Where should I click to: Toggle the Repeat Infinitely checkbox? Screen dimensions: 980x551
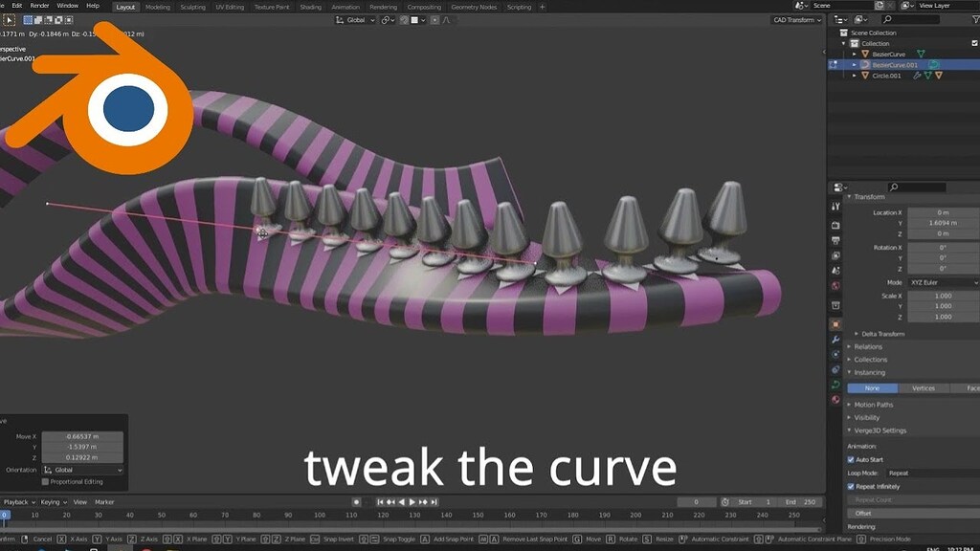click(x=851, y=487)
